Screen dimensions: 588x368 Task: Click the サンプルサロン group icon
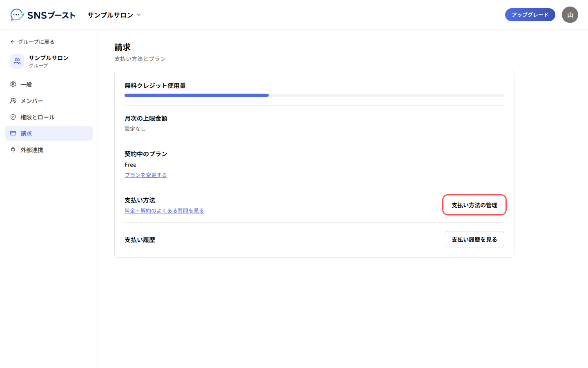17,61
